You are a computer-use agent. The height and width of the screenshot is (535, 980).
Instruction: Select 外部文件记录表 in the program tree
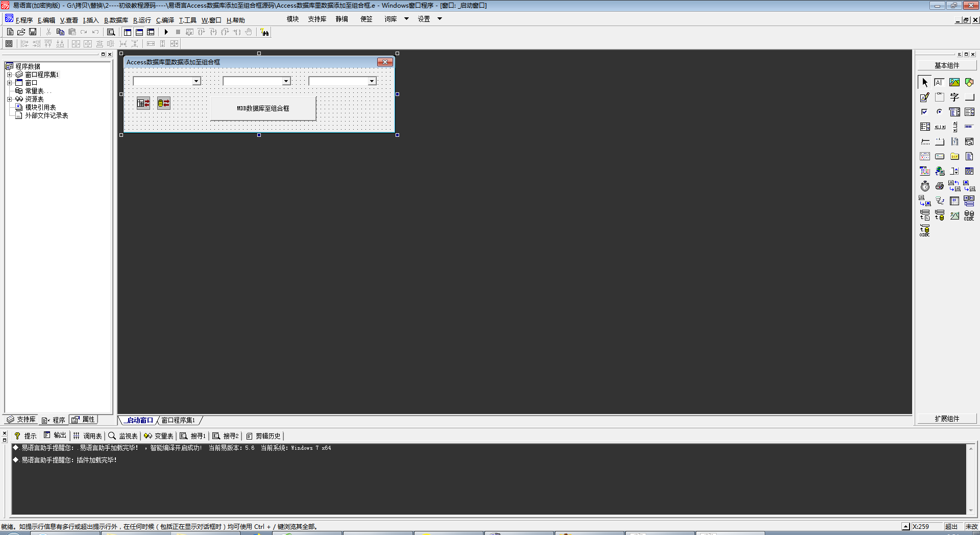pyautogui.click(x=46, y=115)
